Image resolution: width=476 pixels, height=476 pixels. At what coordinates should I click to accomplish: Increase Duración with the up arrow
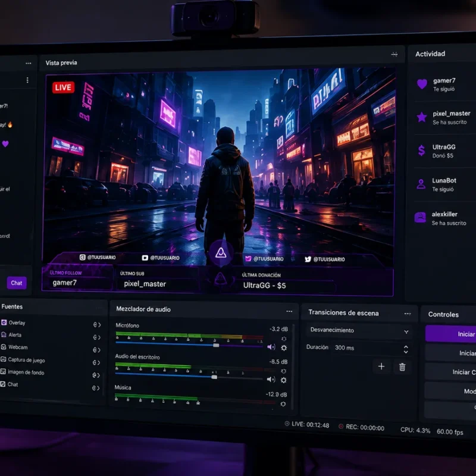point(406,347)
